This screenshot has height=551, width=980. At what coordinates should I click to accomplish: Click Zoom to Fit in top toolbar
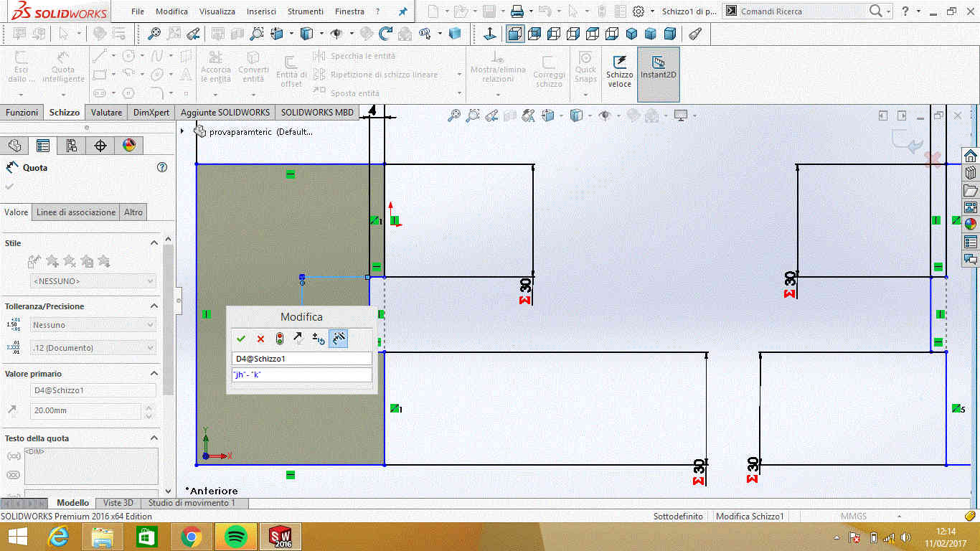pyautogui.click(x=154, y=33)
